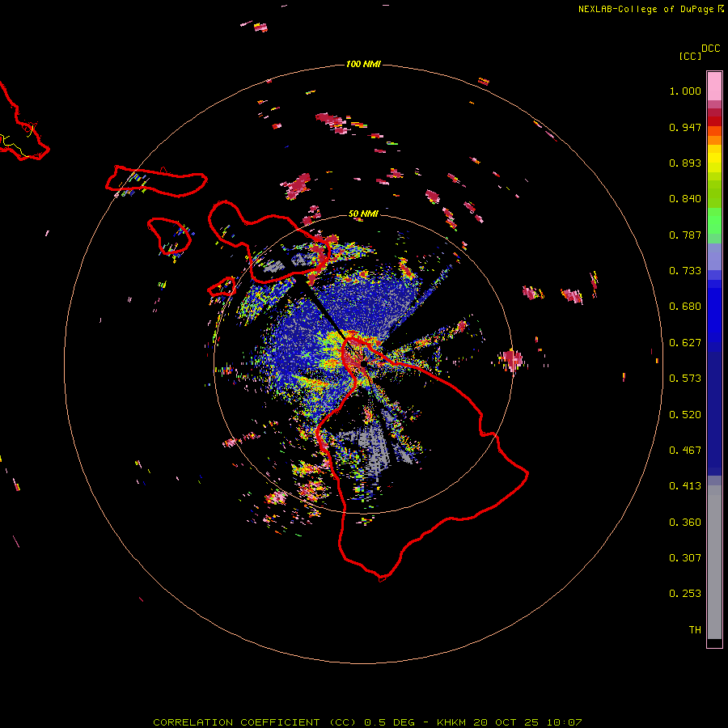Image resolution: width=728 pixels, height=728 pixels.
Task: Click the 0.467 color scale value
Action: tap(685, 451)
